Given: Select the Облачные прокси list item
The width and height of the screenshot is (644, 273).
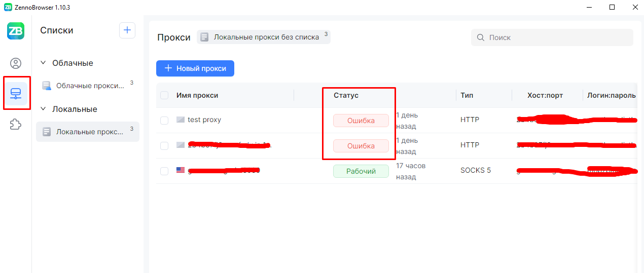Looking at the screenshot, I should coord(87,86).
